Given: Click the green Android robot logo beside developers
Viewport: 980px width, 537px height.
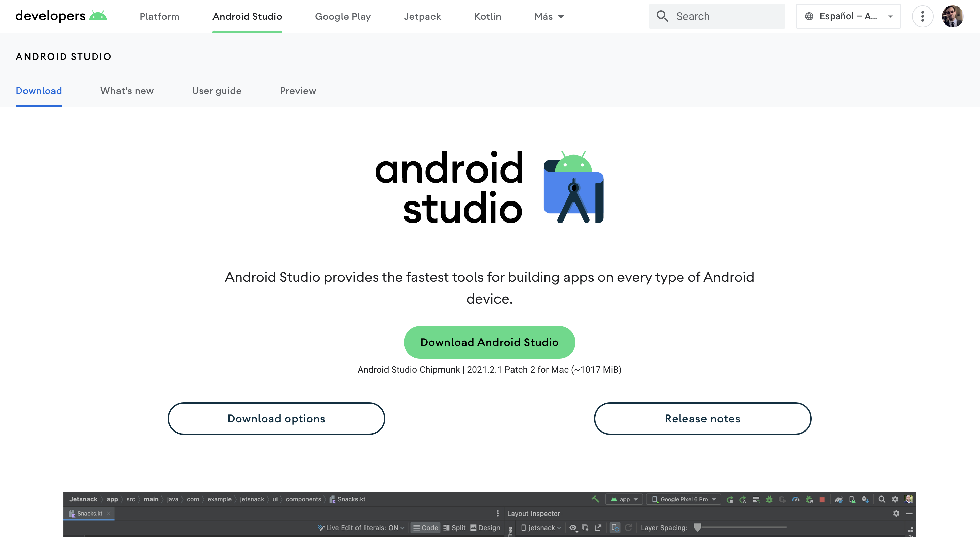Looking at the screenshot, I should pos(98,16).
